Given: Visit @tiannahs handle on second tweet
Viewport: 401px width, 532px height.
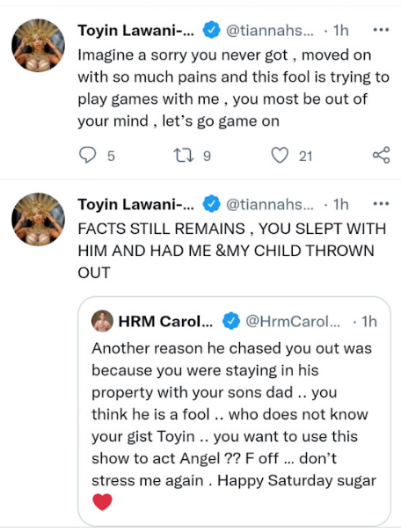Looking at the screenshot, I should 270,204.
